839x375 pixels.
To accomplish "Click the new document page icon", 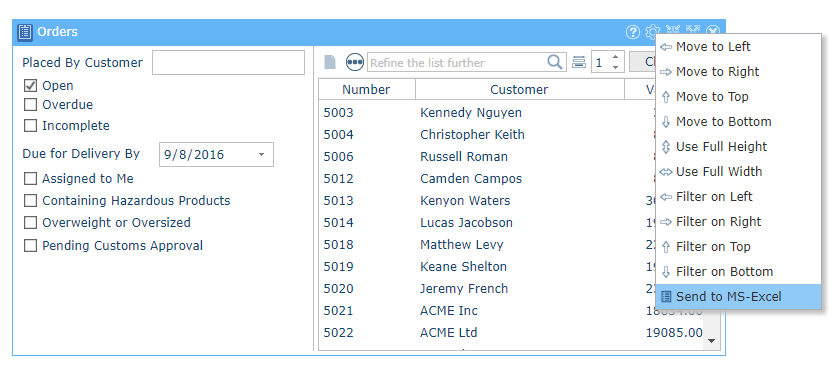I will click(330, 62).
